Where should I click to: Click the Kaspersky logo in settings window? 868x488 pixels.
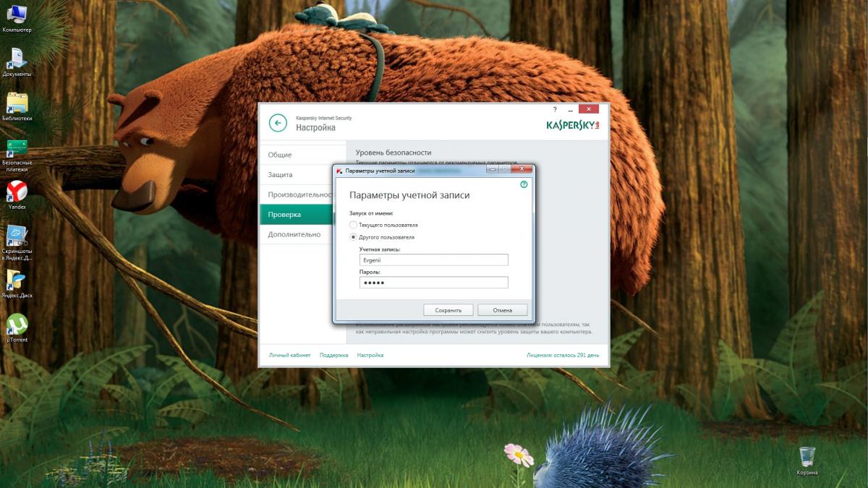point(574,126)
